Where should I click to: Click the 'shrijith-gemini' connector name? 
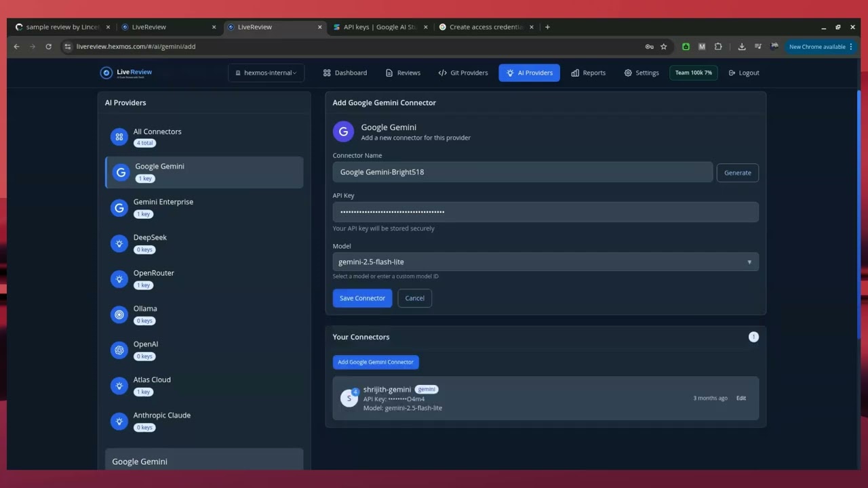pos(387,389)
